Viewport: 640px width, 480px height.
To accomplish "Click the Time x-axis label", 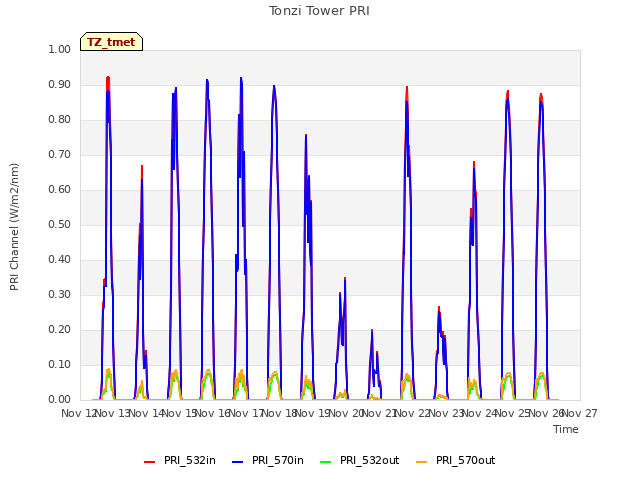I will (566, 429).
